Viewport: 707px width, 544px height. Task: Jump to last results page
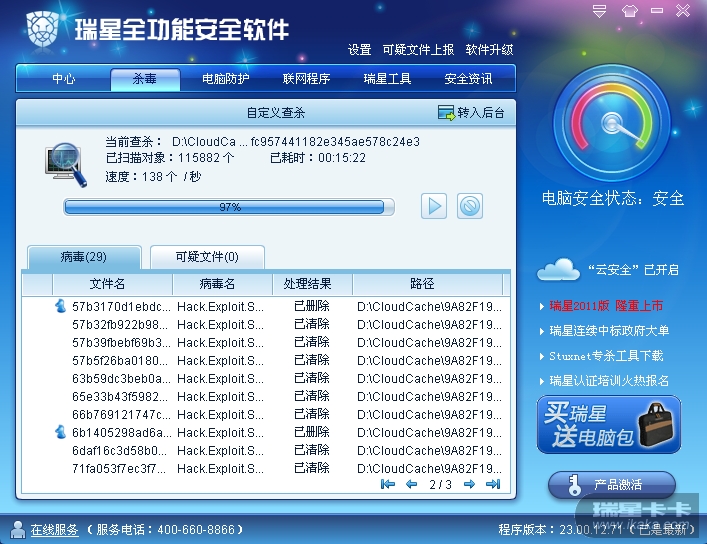point(493,484)
